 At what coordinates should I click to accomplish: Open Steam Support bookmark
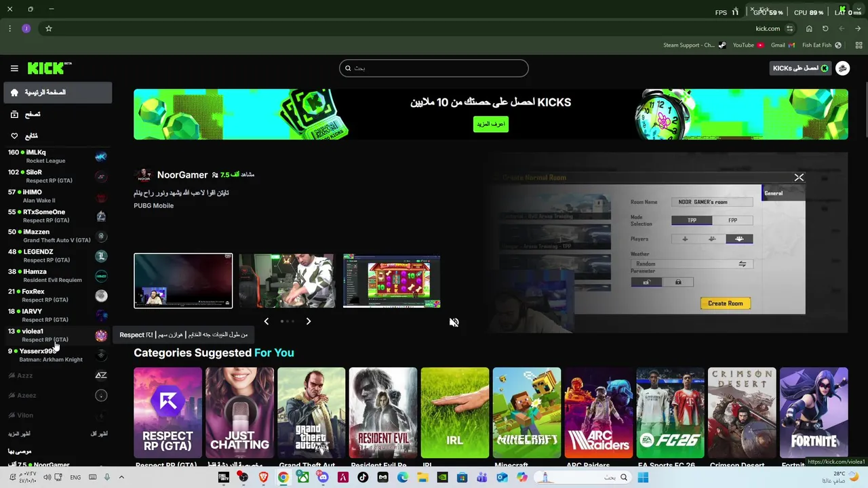[694, 45]
